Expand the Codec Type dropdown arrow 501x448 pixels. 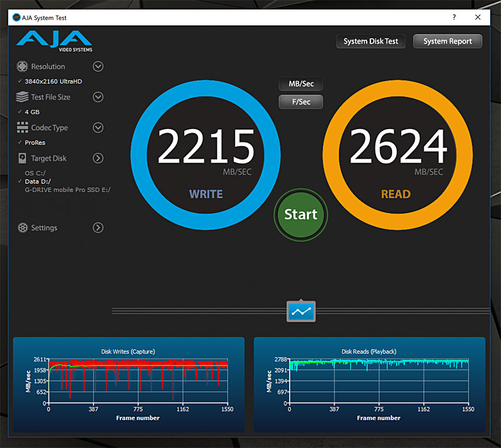(x=98, y=127)
